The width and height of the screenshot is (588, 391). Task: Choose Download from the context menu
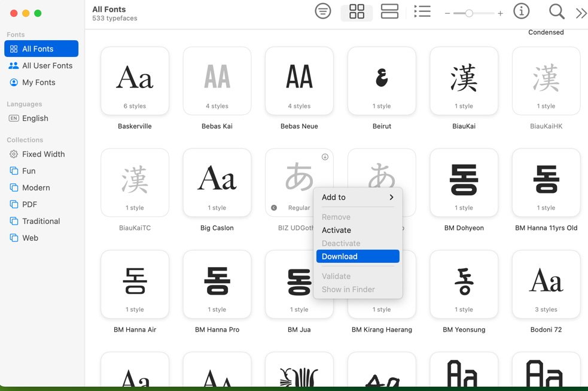tap(358, 256)
